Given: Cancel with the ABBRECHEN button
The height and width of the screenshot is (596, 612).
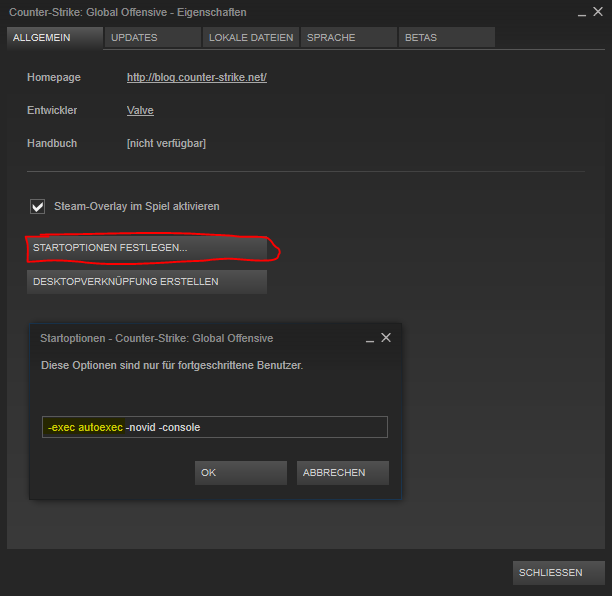Looking at the screenshot, I should click(343, 473).
